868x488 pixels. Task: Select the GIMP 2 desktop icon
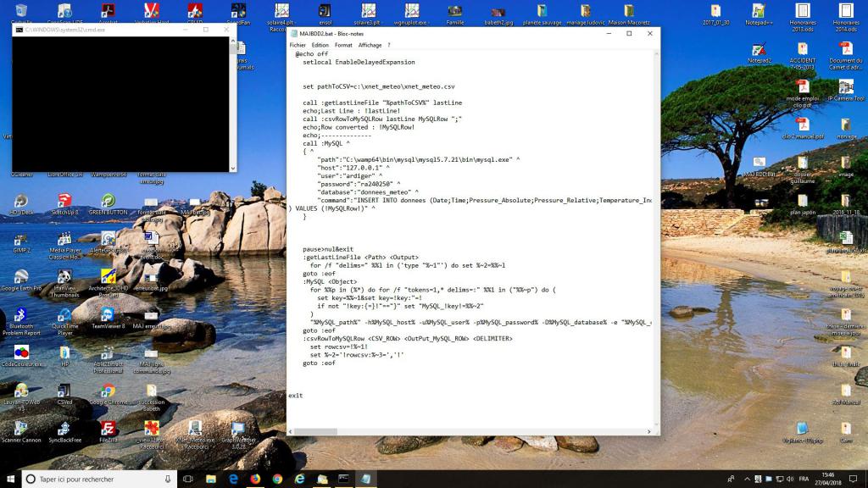click(x=21, y=242)
